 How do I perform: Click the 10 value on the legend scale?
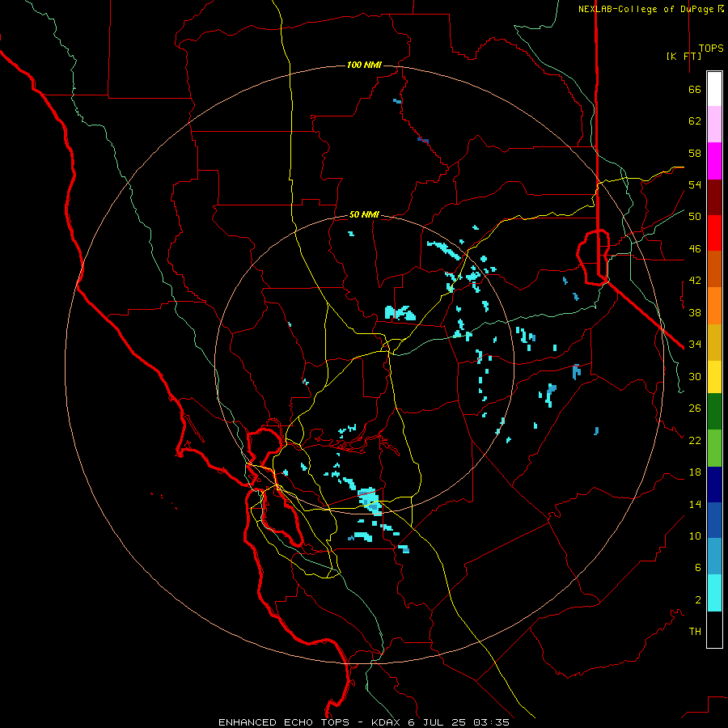(695, 535)
